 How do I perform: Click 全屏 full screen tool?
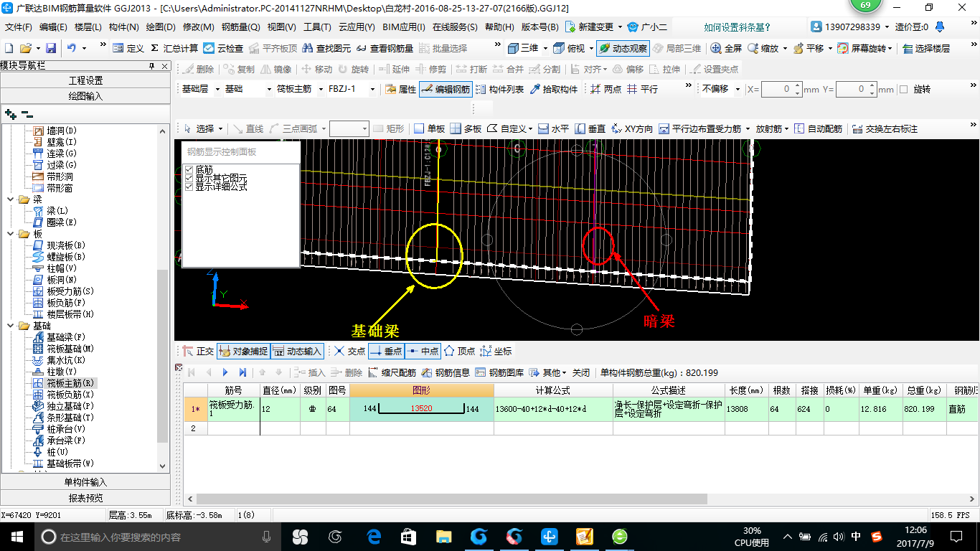[727, 48]
